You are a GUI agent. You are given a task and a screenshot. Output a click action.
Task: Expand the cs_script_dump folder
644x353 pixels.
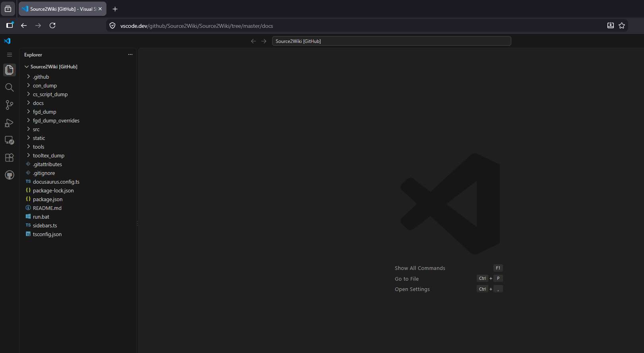[78, 94]
